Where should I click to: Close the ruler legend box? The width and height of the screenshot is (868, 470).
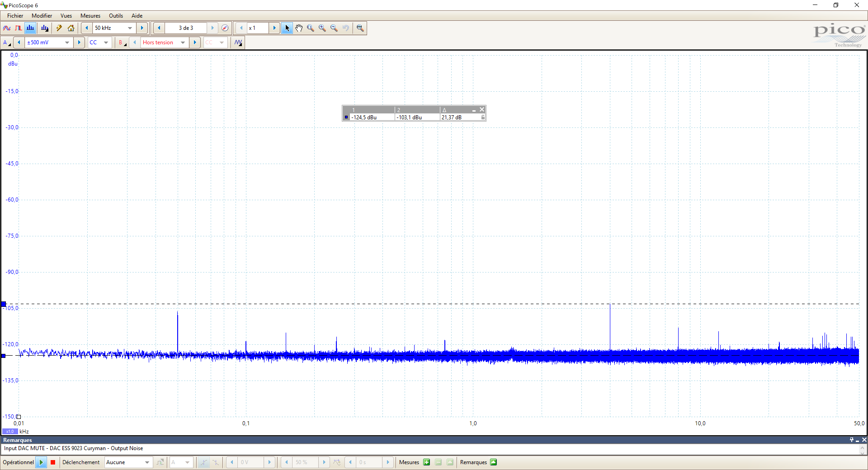[x=482, y=109]
